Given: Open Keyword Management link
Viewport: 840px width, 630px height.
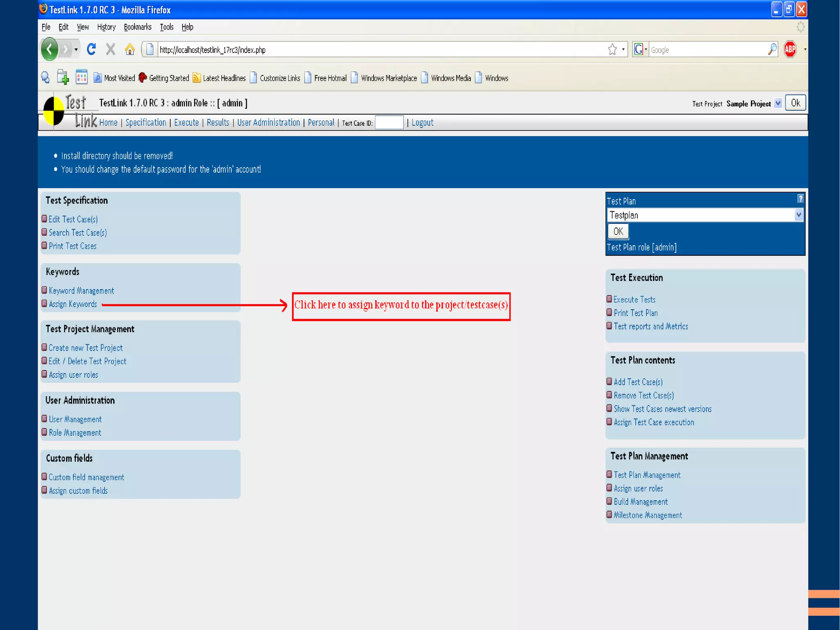Looking at the screenshot, I should [81, 291].
